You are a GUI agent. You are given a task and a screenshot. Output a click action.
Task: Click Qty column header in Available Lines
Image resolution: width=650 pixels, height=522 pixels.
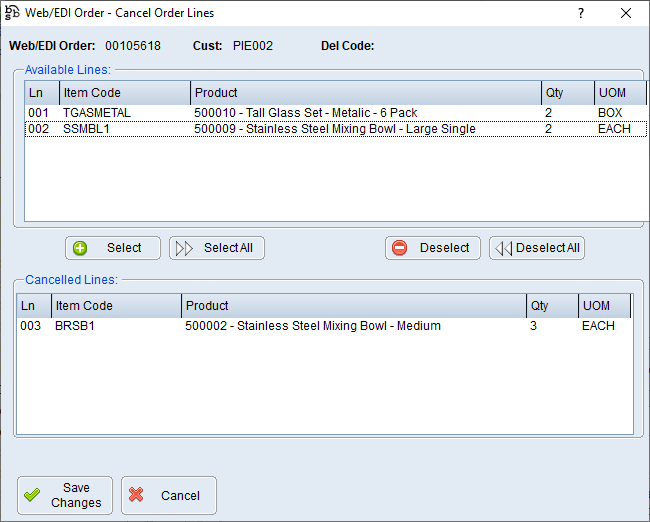pos(567,93)
